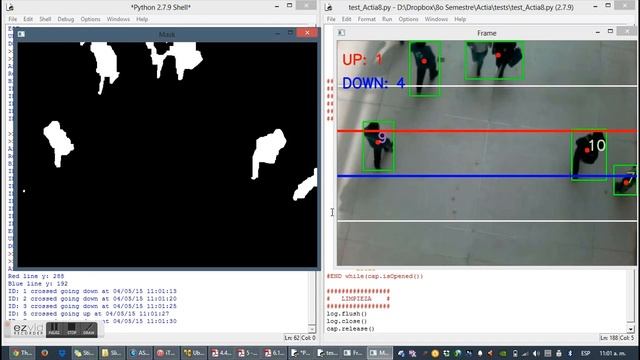
Task: Open Edit menu in Python Shell window
Action: point(28,19)
